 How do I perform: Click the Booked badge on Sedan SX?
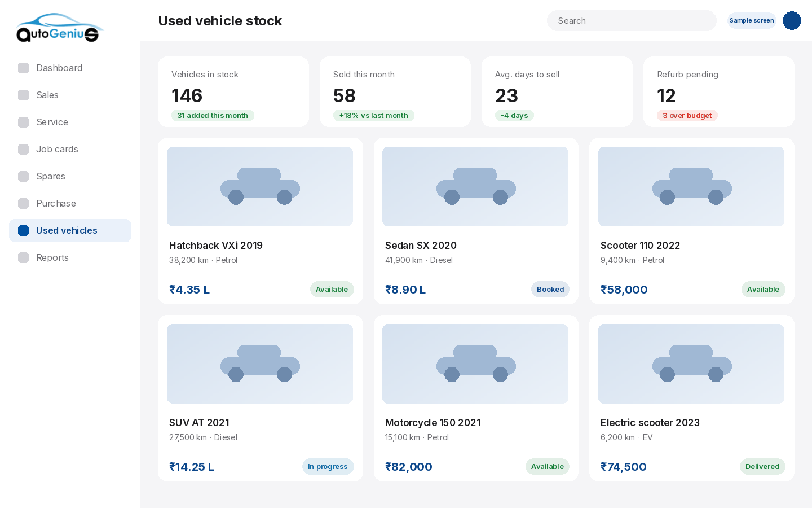550,289
